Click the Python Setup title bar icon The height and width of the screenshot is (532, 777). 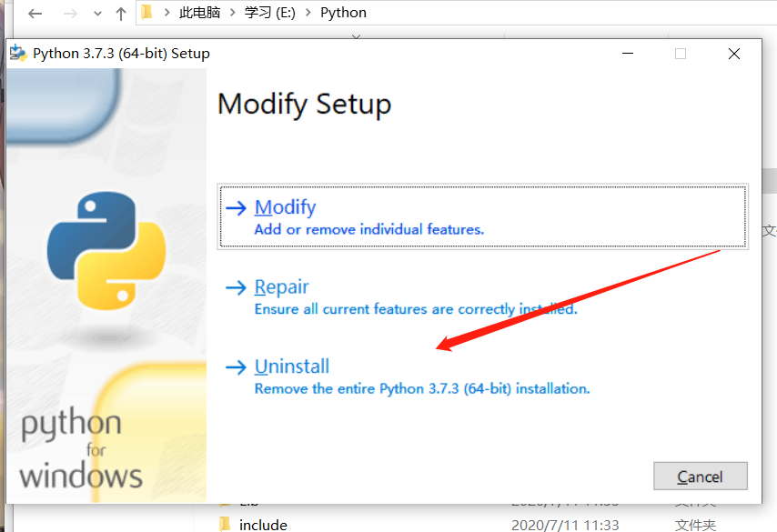pos(19,53)
